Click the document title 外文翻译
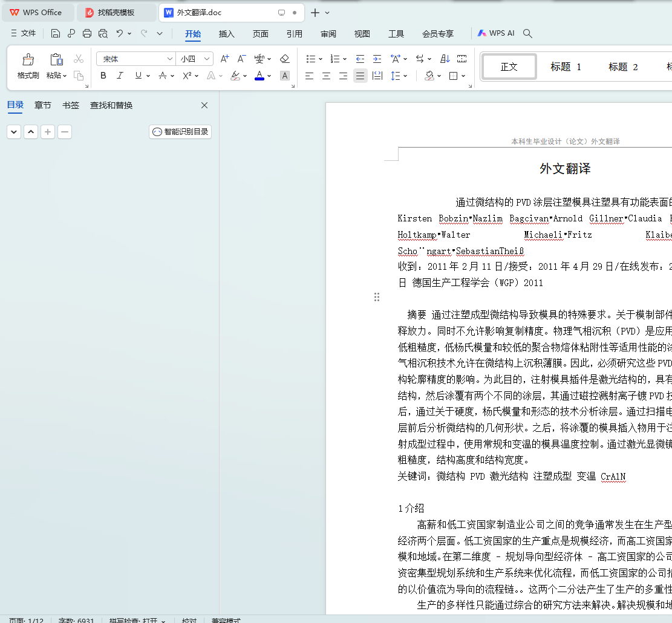The height and width of the screenshot is (623, 672). point(565,169)
